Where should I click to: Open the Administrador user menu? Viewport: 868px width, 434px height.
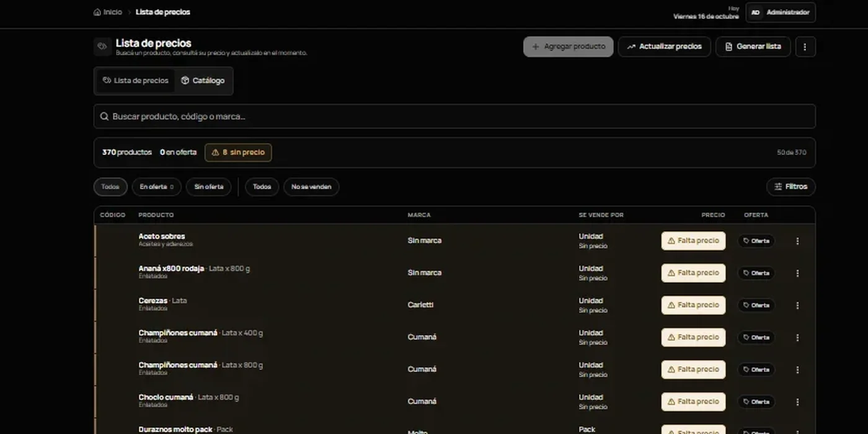[x=781, y=12]
